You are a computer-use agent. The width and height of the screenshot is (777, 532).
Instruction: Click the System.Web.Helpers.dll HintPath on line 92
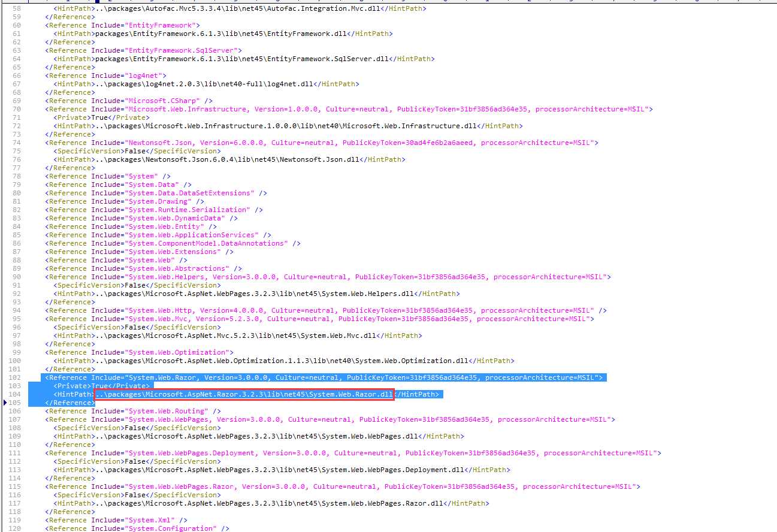(x=256, y=294)
